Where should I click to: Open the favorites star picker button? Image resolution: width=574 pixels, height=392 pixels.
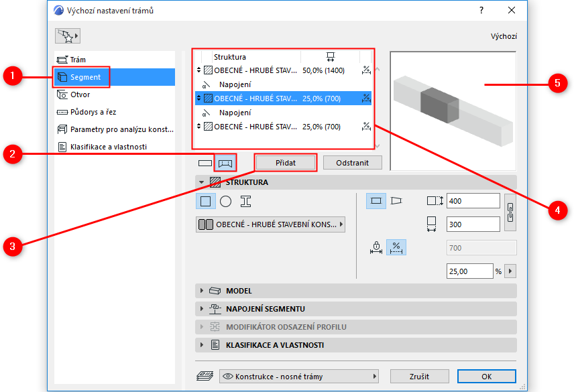coord(68,36)
